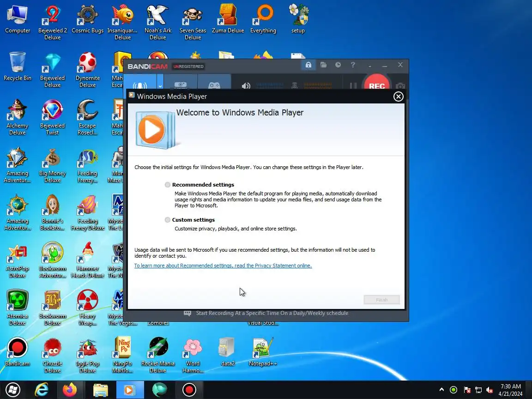The width and height of the screenshot is (532, 399).
Task: Select the Insaniquarium Deluxe shortcut
Action: [x=122, y=22]
